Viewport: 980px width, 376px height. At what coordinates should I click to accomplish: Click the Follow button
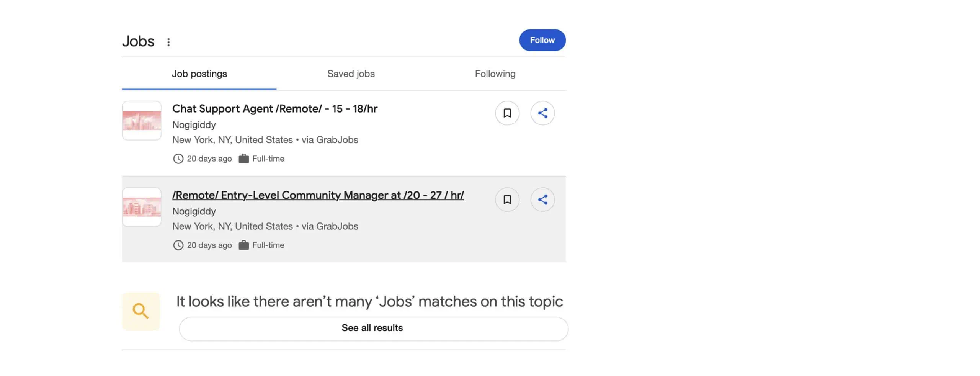[542, 40]
